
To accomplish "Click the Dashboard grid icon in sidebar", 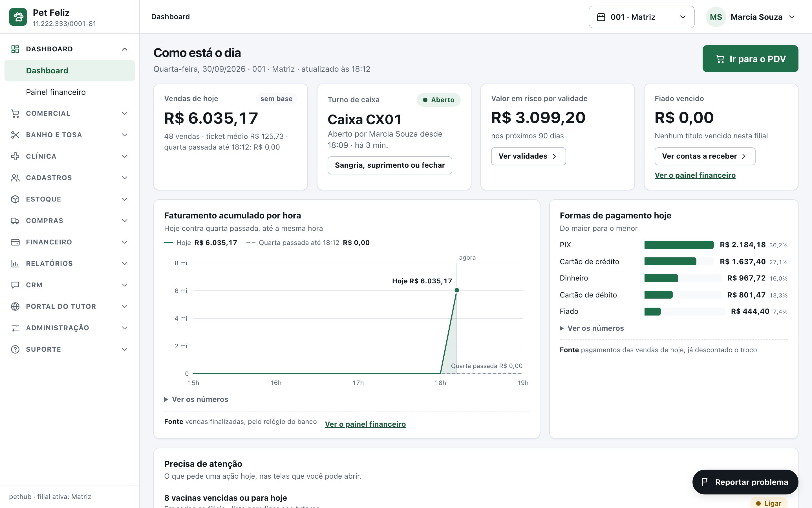I will pyautogui.click(x=15, y=49).
